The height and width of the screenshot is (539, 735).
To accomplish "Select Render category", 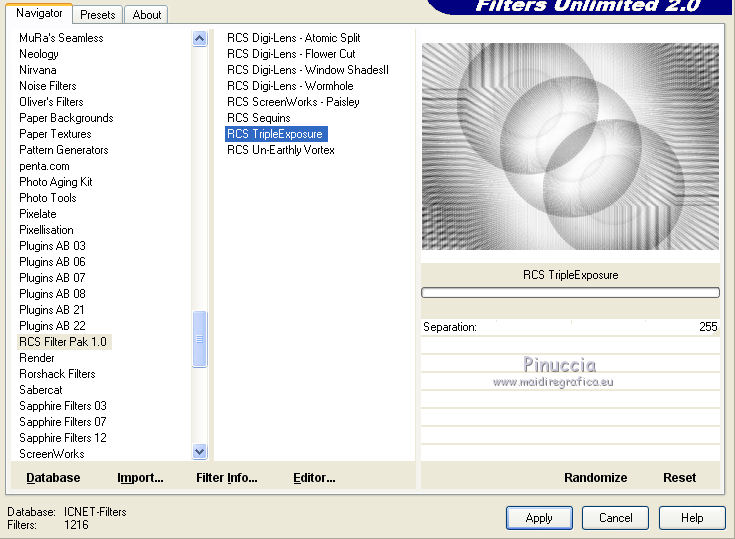I will (x=37, y=358).
